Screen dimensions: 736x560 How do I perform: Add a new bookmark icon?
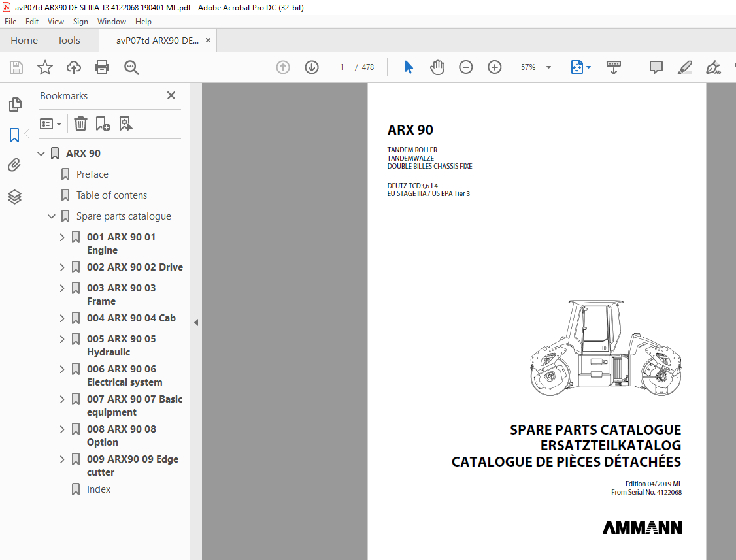[x=103, y=124]
